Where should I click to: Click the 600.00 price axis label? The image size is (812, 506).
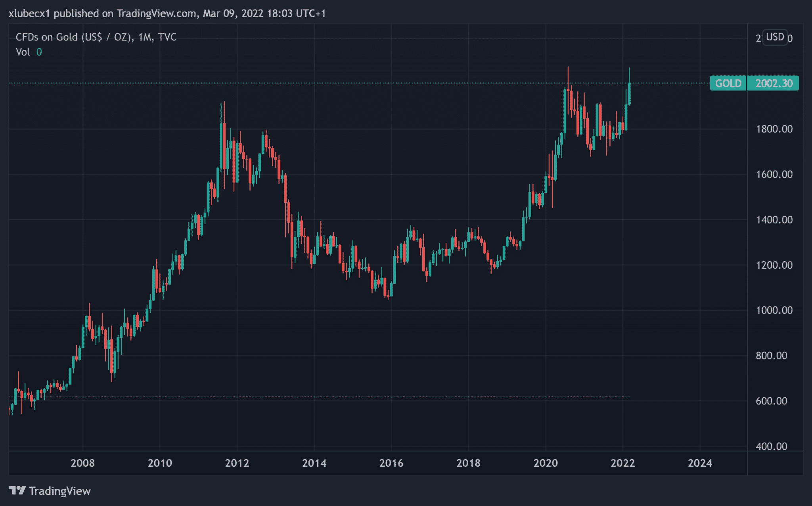click(x=771, y=401)
